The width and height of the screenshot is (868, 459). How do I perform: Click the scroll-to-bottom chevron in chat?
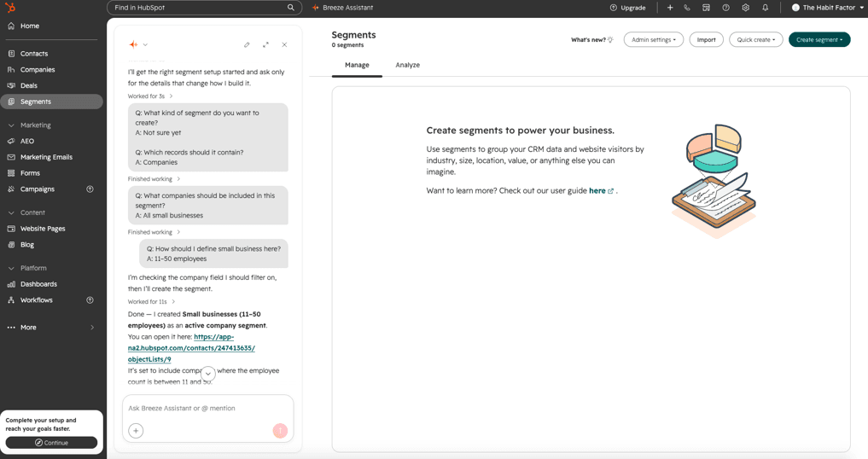pyautogui.click(x=207, y=374)
